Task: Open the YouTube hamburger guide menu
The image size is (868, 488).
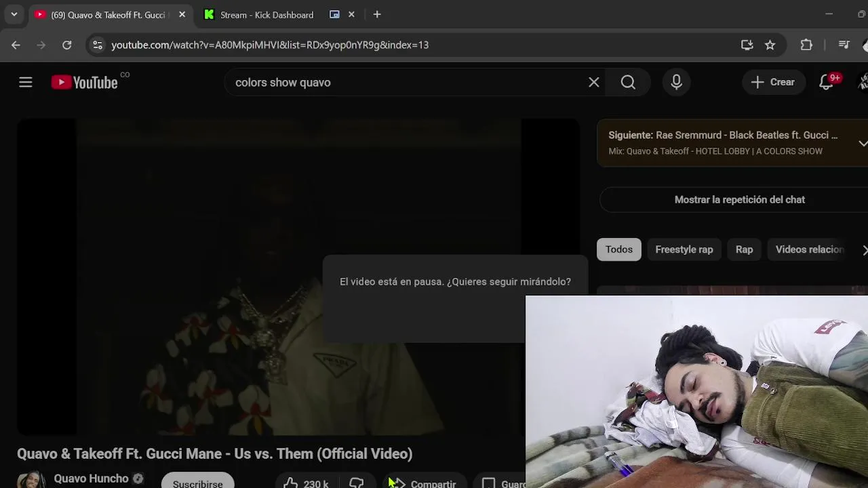Action: tap(26, 82)
